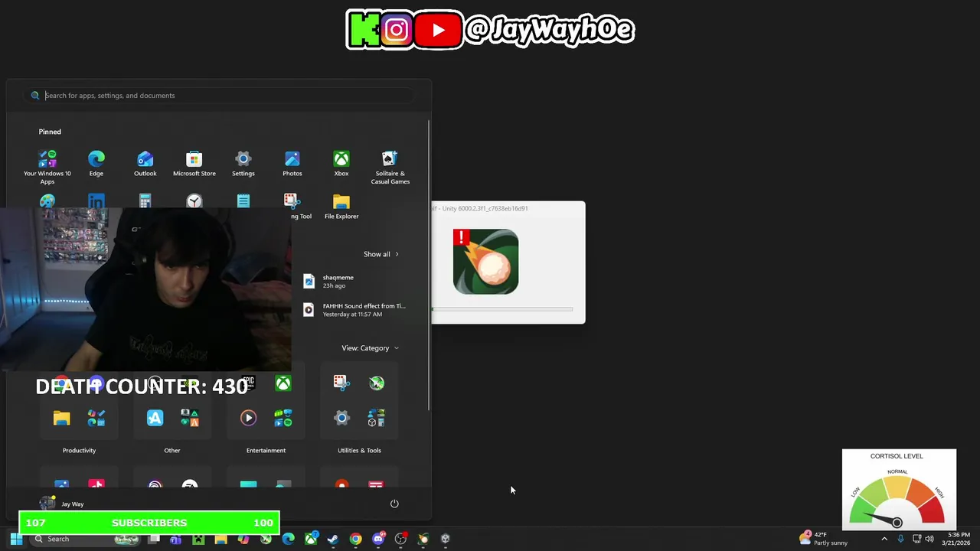
Task: Switch to Steam on the taskbar
Action: 333,539
